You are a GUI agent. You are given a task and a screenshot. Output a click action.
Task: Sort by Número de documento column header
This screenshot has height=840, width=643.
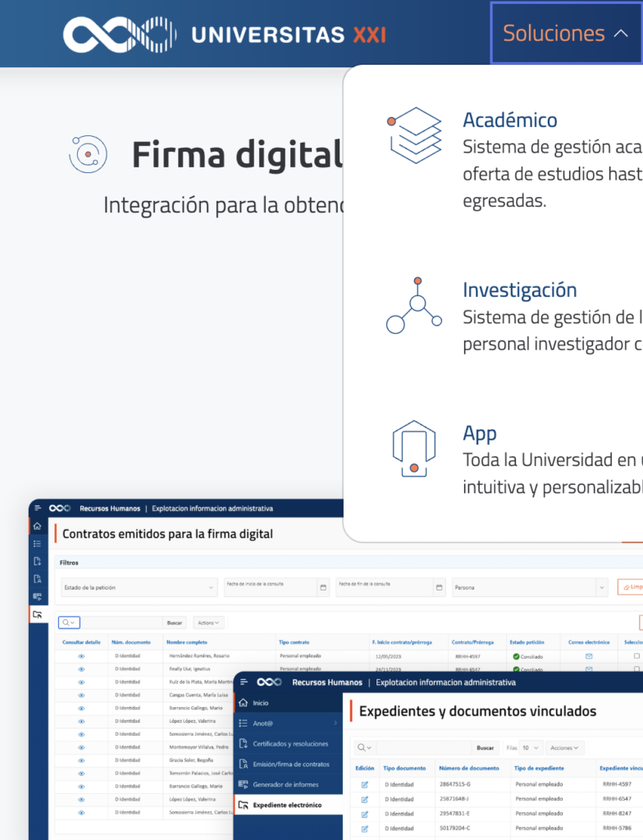(x=469, y=768)
